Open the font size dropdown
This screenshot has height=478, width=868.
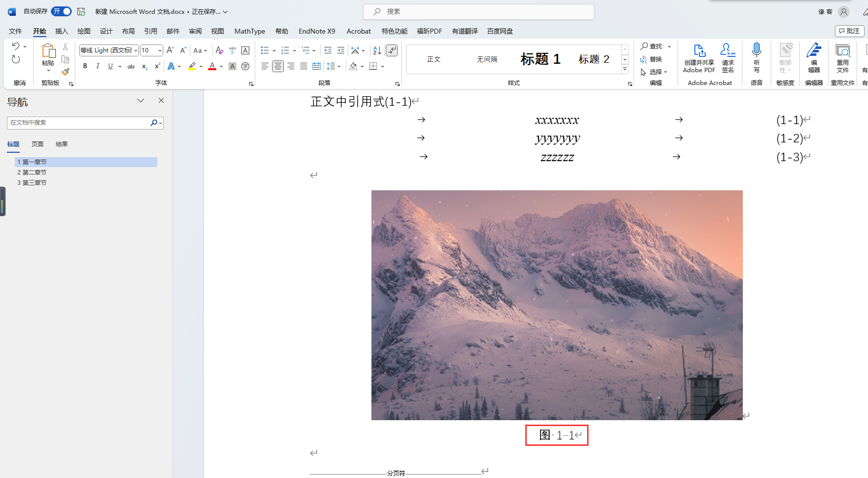click(x=160, y=50)
